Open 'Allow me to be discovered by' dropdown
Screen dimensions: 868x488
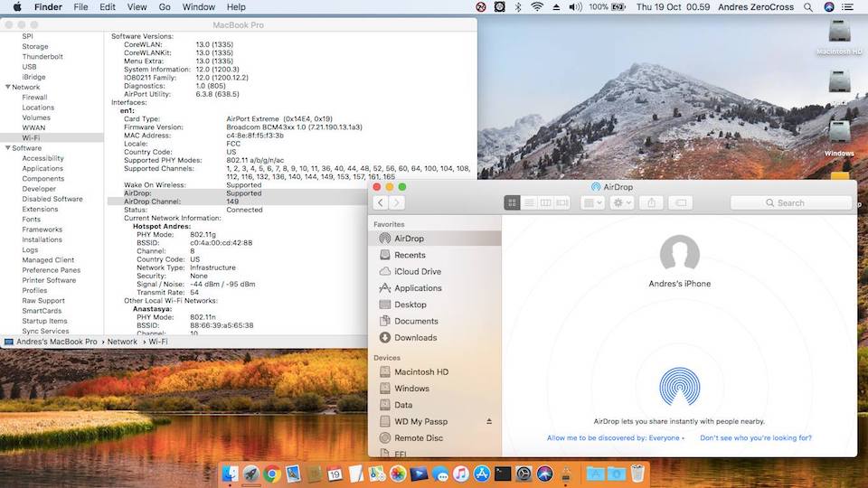[616, 437]
